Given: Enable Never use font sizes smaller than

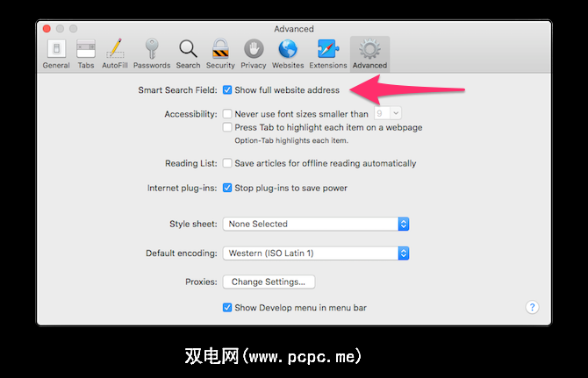Looking at the screenshot, I should point(227,113).
